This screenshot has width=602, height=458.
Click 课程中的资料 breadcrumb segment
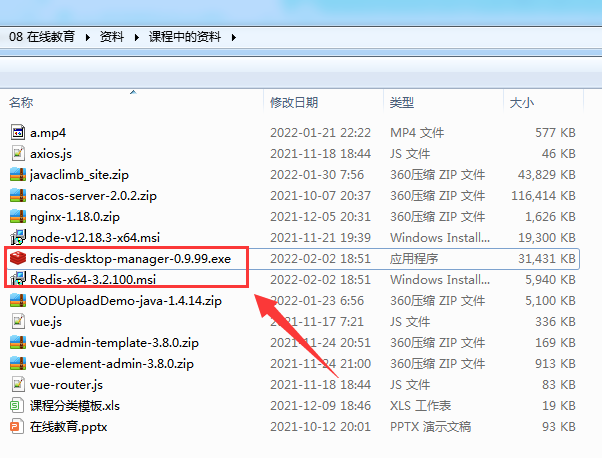pos(185,37)
